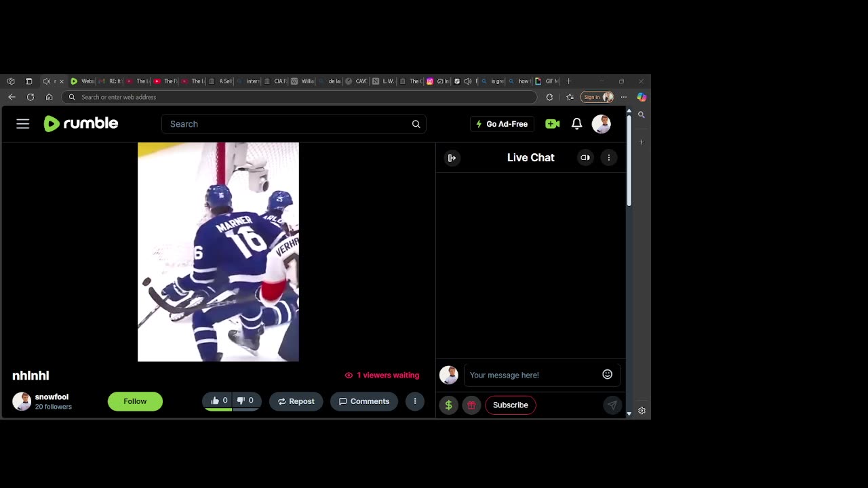868x488 pixels.
Task: Send a Rumble Rant dollar tip
Action: pyautogui.click(x=448, y=405)
